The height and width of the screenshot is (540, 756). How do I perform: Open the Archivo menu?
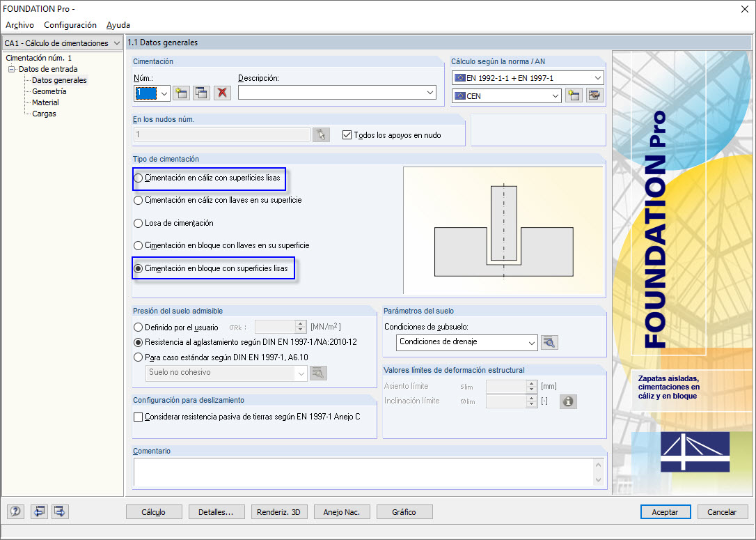click(19, 25)
